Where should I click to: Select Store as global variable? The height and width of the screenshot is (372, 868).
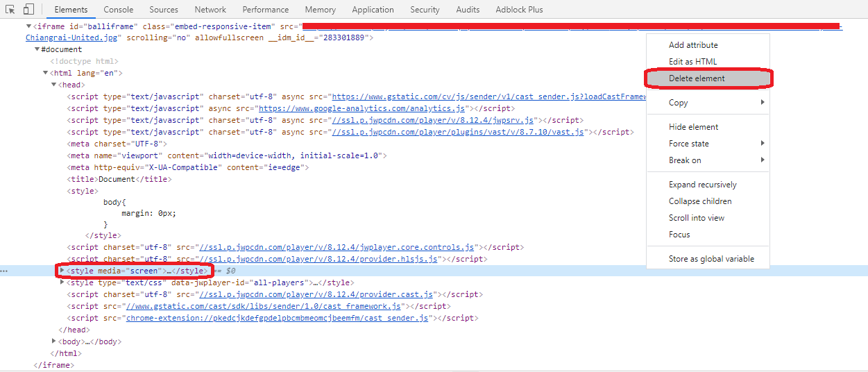pos(708,259)
